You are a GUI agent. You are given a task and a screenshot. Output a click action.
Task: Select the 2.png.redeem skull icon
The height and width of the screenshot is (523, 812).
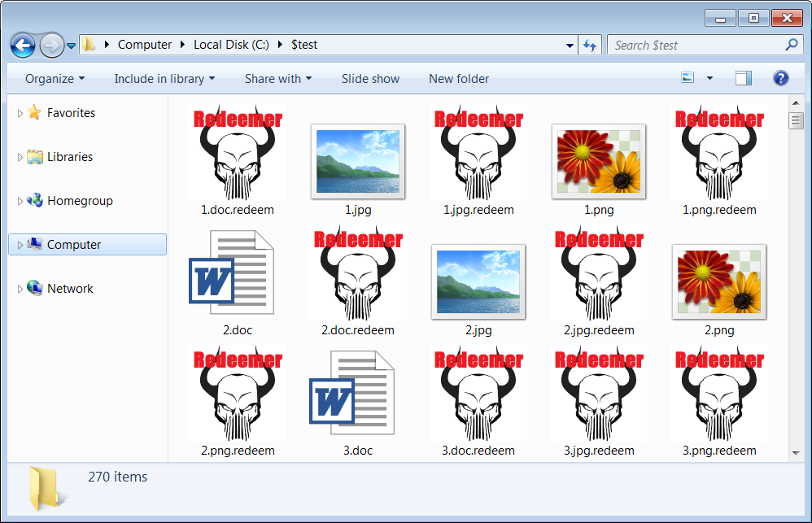click(x=238, y=393)
